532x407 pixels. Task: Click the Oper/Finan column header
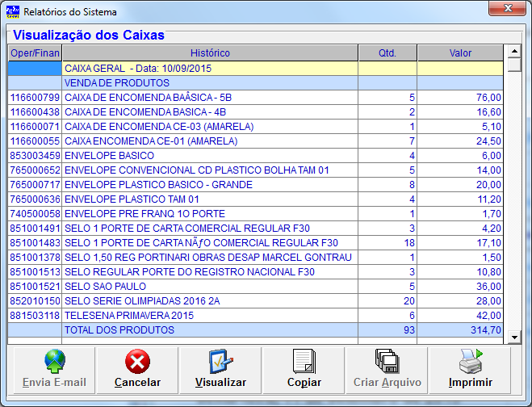coord(35,53)
